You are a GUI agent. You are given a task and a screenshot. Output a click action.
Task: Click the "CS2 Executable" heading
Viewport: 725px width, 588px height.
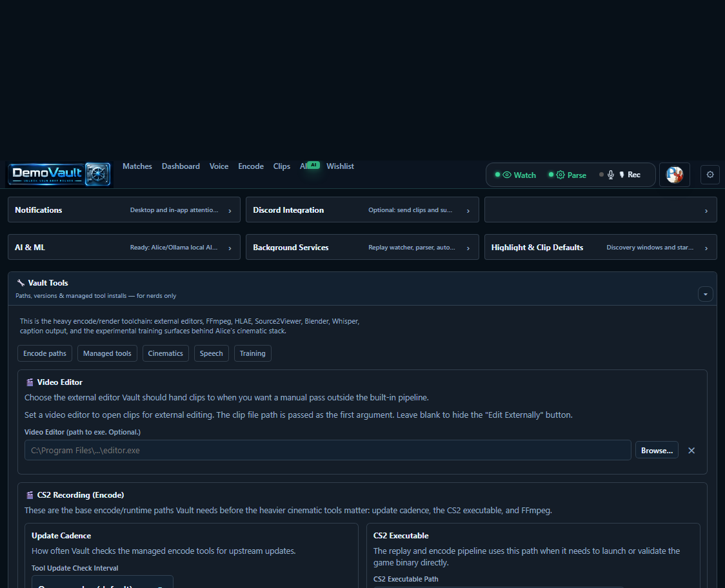[x=401, y=536]
